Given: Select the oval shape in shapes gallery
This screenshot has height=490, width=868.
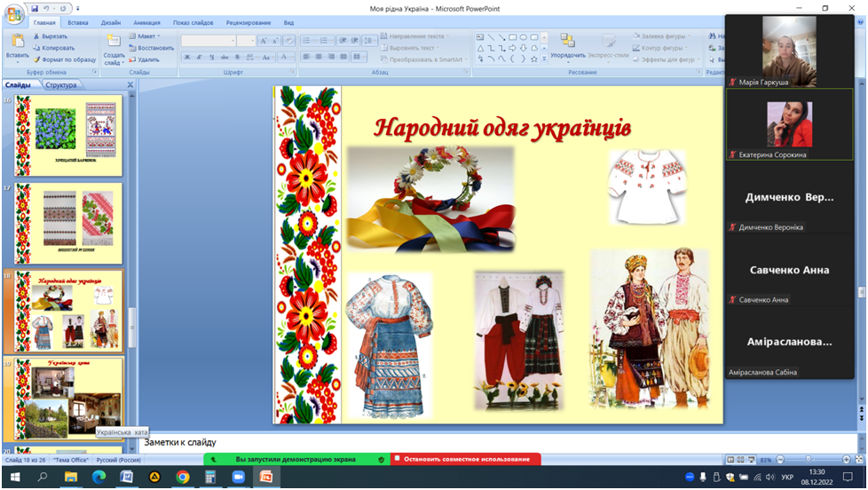Looking at the screenshot, I should [523, 37].
